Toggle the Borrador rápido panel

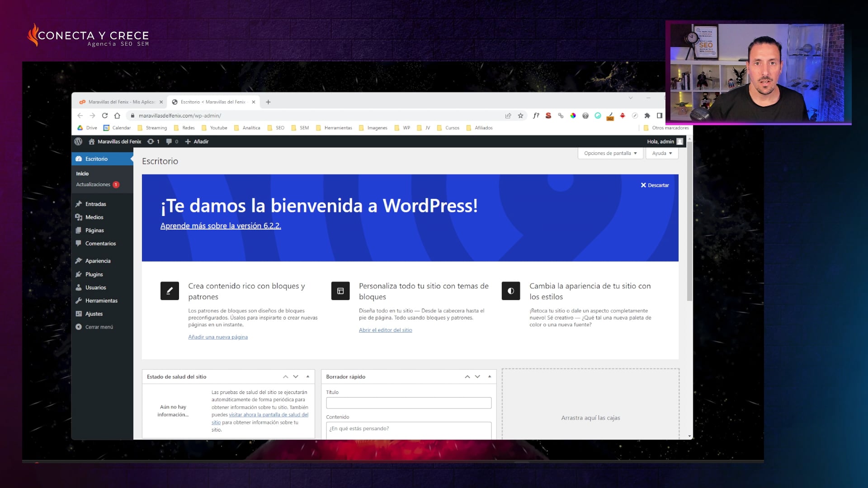click(490, 376)
